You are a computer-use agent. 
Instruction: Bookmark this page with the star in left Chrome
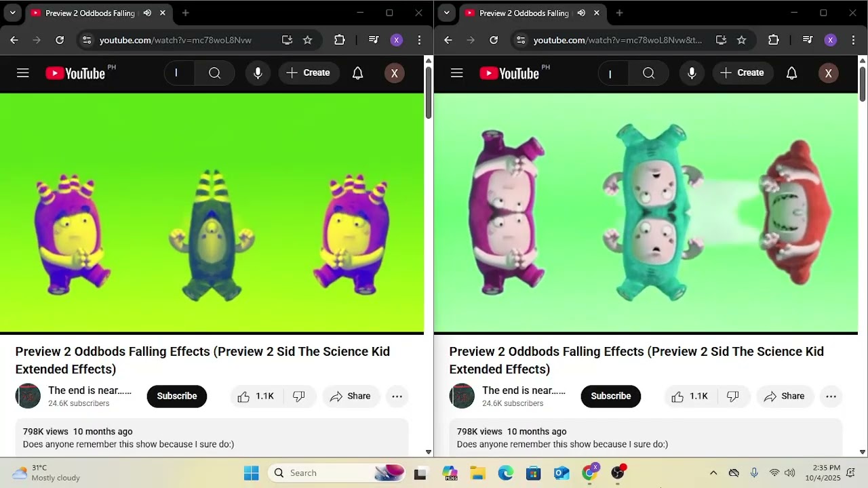coord(307,40)
